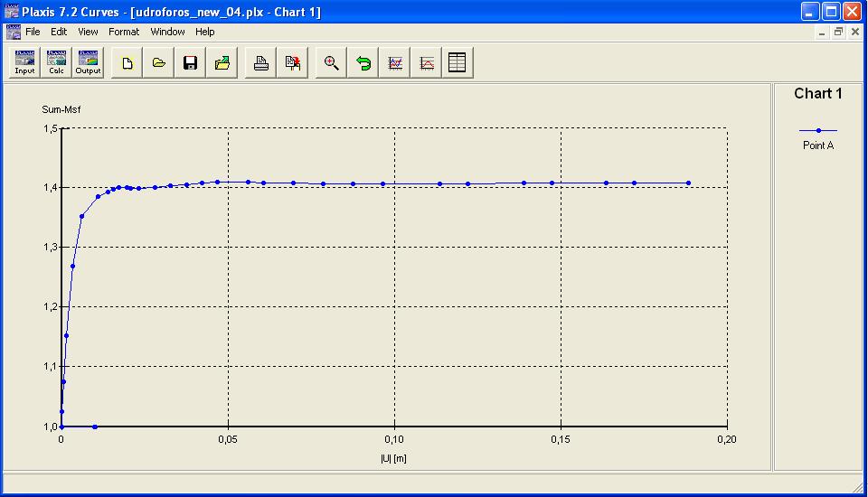Click the 0,15 x-axis tick label

point(561,439)
